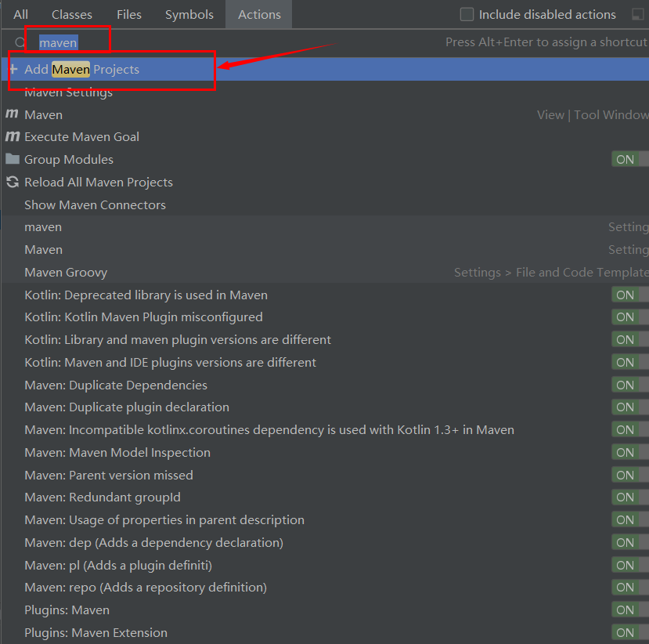This screenshot has width=649, height=644.
Task: Toggle Kotlin: Deprecated library is used switch
Action: (x=630, y=295)
